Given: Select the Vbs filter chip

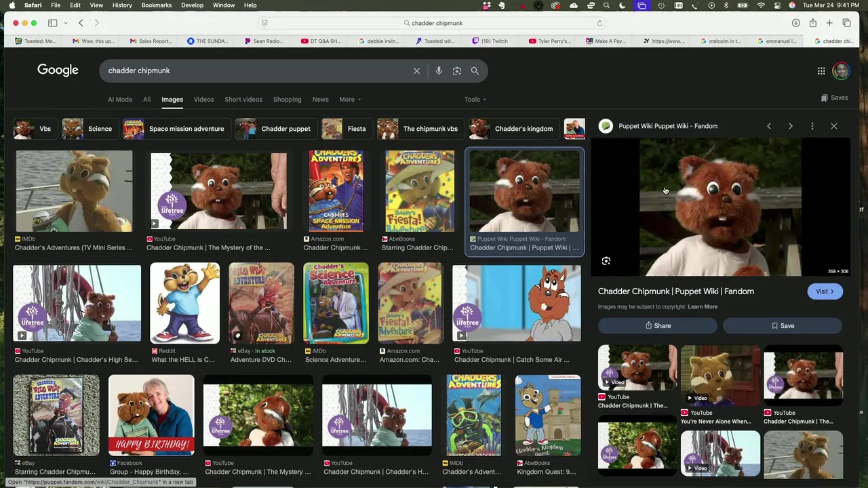Looking at the screenshot, I should pos(34,129).
